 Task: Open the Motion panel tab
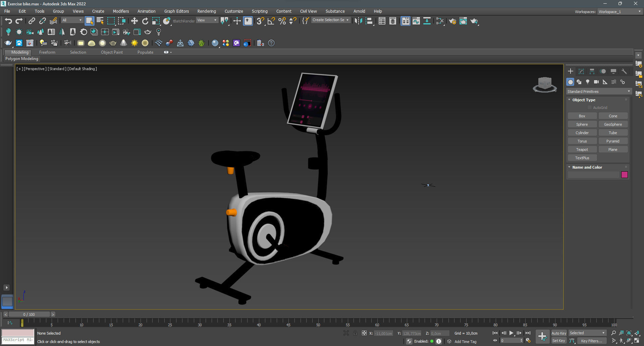(603, 71)
